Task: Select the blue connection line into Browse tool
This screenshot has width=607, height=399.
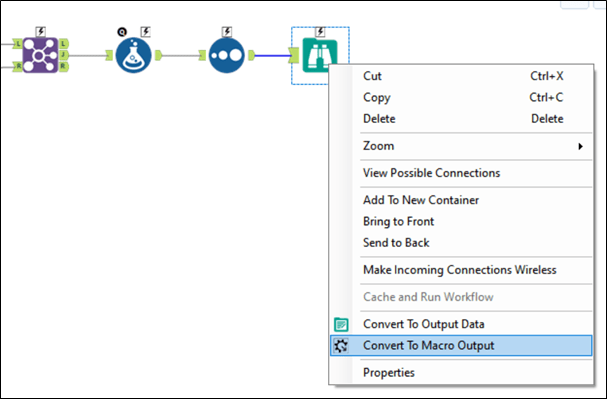Action: point(272,55)
